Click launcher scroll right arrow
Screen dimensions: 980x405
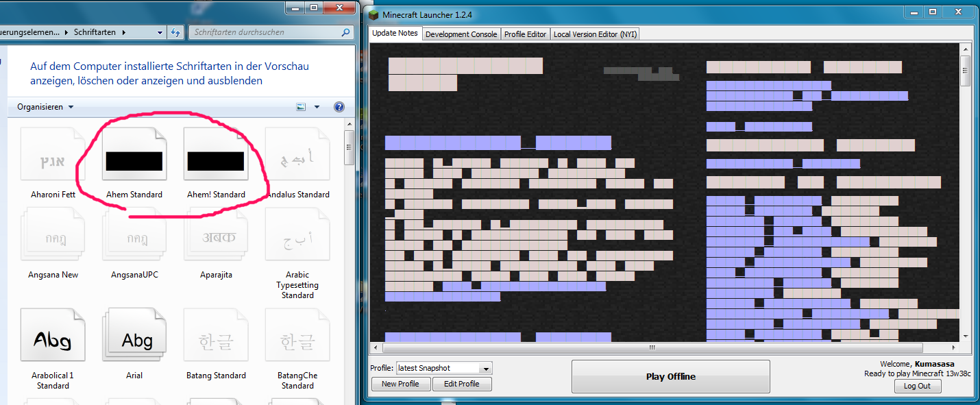954,347
